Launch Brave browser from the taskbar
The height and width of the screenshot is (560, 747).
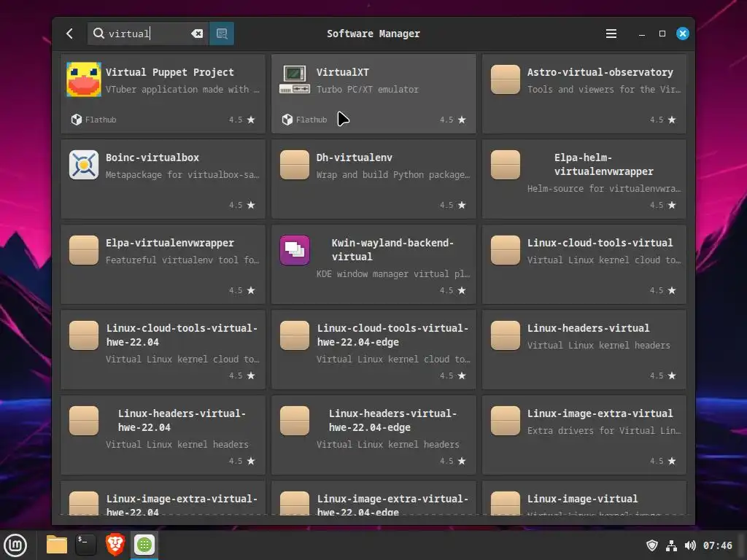click(x=115, y=545)
